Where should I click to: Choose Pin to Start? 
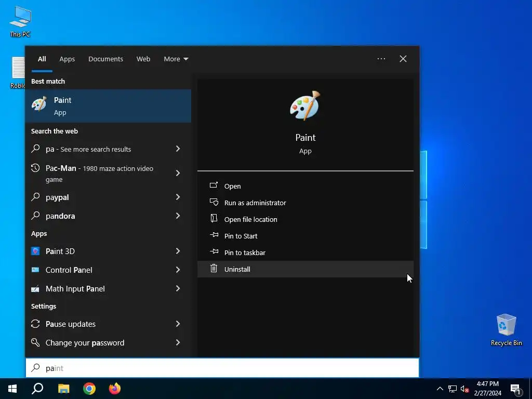305,236
